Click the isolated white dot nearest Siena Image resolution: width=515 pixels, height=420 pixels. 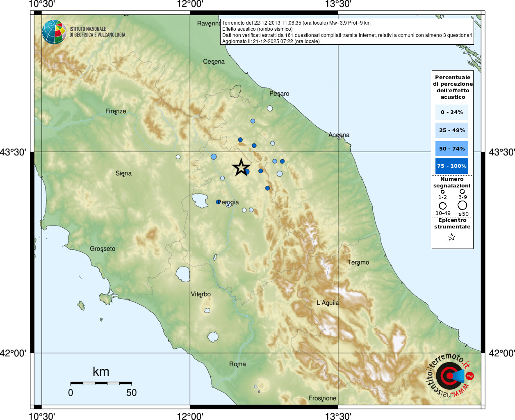pyautogui.click(x=178, y=157)
